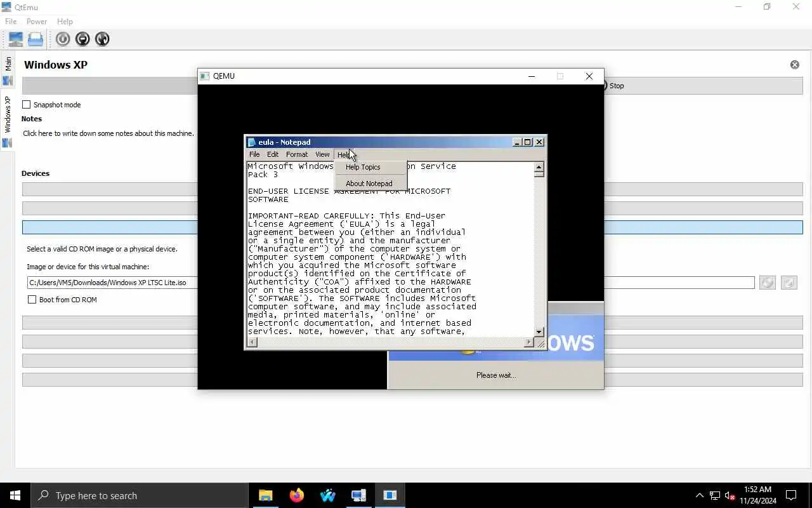
Task: Click the monitor app icon in taskbar
Action: 358,495
